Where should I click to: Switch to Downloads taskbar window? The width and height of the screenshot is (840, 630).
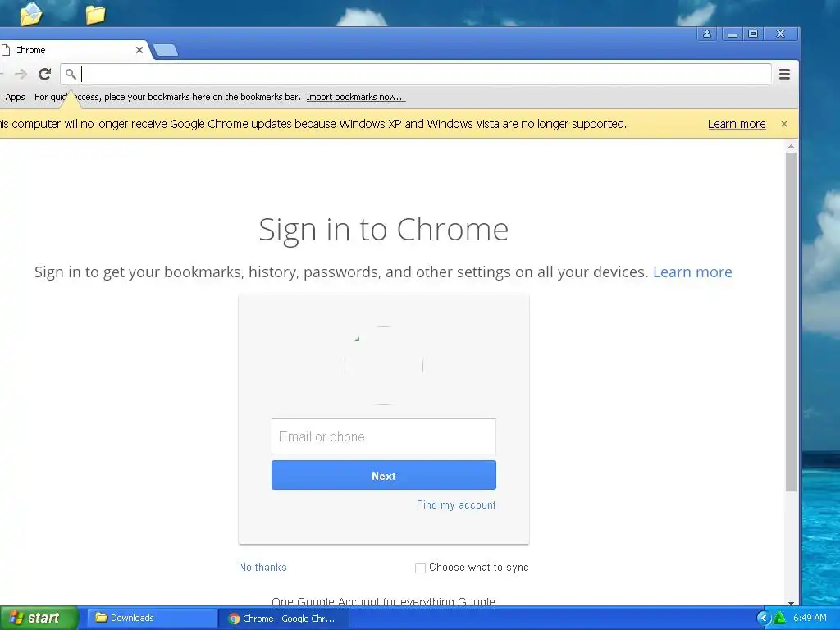152,618
